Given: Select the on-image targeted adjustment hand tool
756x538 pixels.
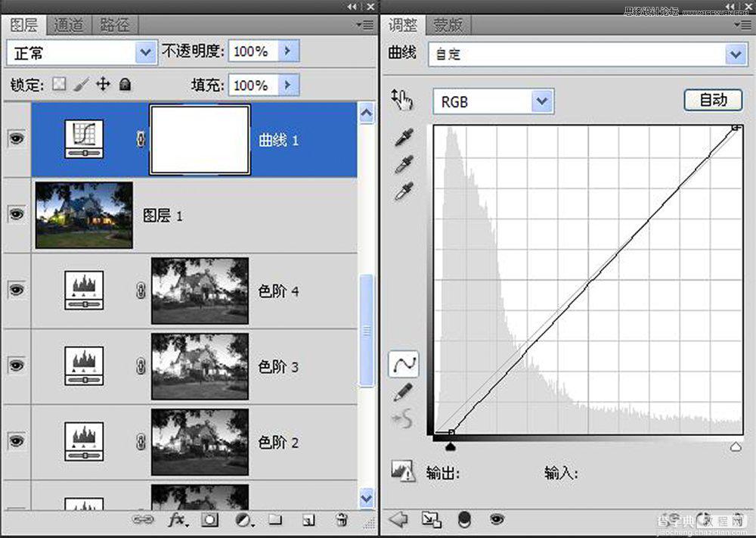Looking at the screenshot, I should [x=402, y=99].
